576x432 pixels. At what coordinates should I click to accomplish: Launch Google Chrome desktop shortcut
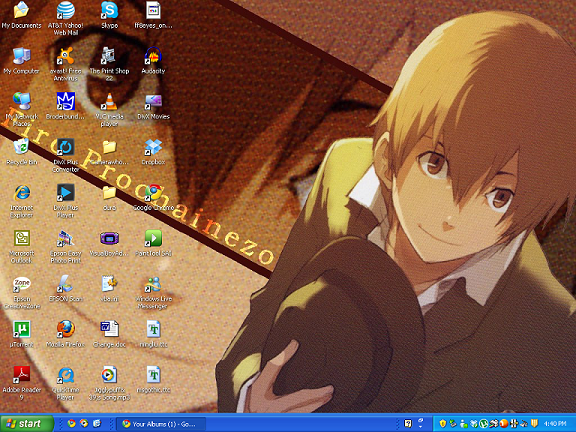[153, 192]
